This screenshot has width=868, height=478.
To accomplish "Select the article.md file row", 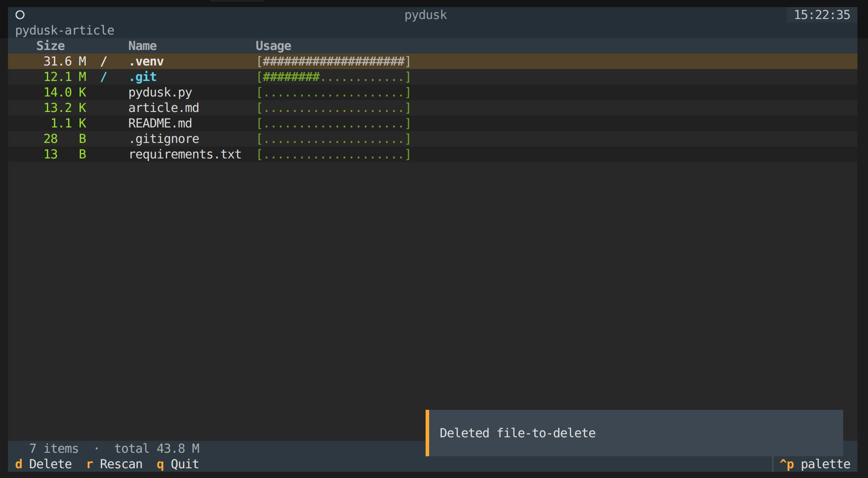I will [163, 108].
